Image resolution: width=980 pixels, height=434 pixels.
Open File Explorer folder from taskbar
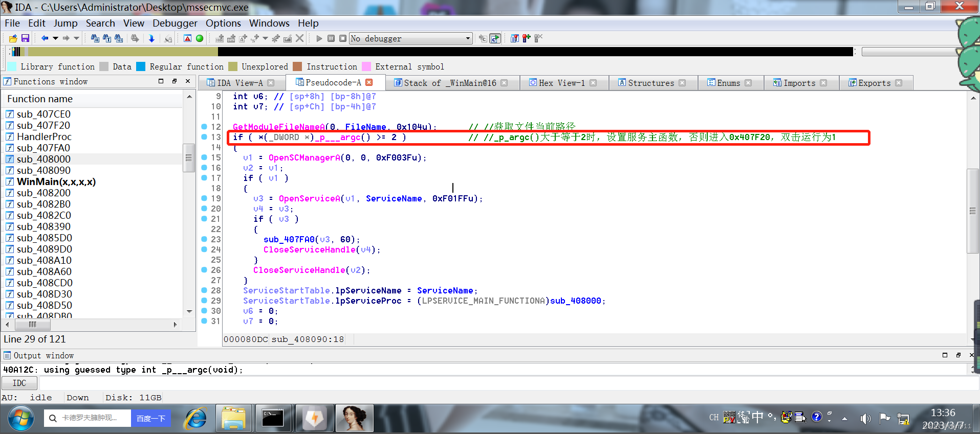pyautogui.click(x=233, y=419)
